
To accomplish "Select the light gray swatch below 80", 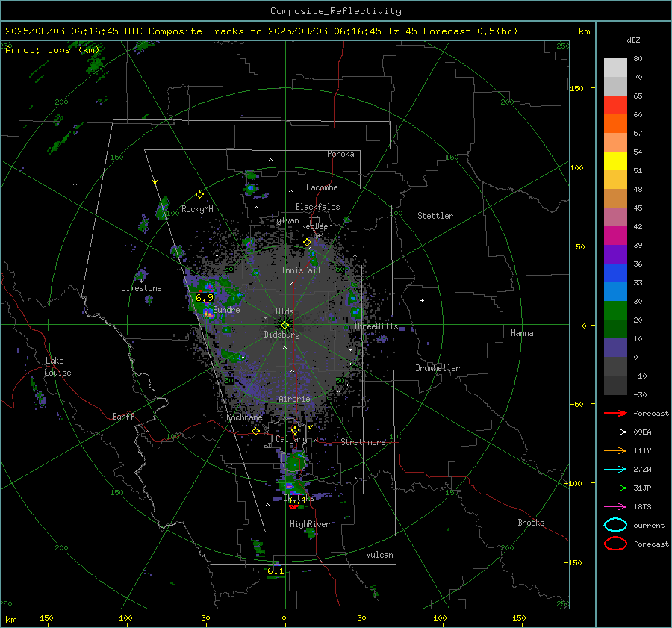I will [x=615, y=68].
